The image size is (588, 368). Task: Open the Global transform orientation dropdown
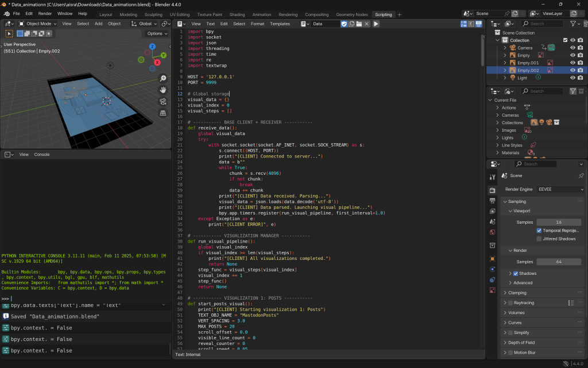pyautogui.click(x=144, y=24)
